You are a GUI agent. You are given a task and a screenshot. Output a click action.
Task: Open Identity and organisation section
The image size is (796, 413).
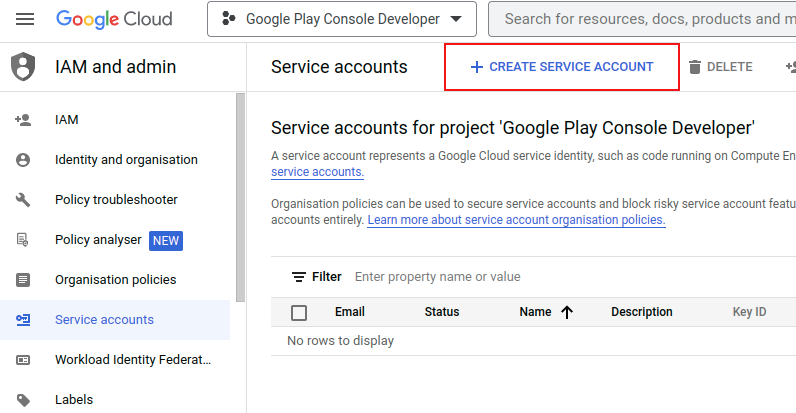tap(126, 160)
